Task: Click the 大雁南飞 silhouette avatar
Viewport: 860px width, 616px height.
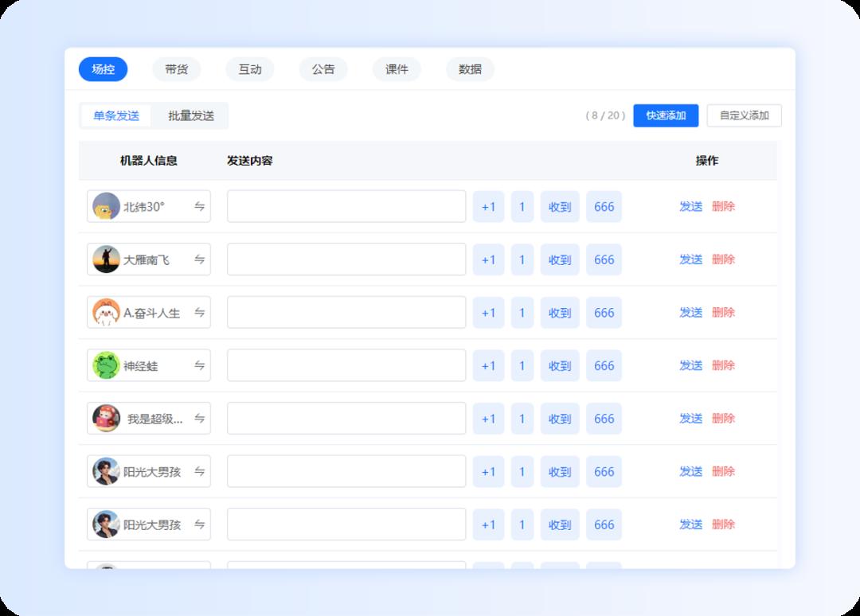Action: 106,259
